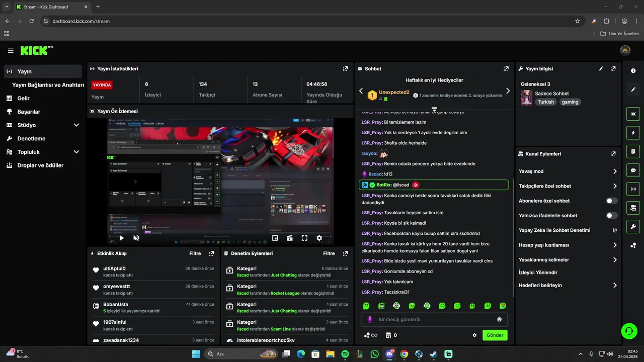This screenshot has height=362, width=644.
Task: Open Spotify from the Windows taskbar
Action: (345, 354)
